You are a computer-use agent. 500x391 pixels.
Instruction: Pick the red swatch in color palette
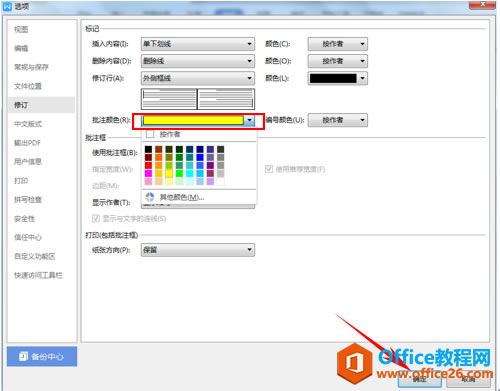pos(148,165)
